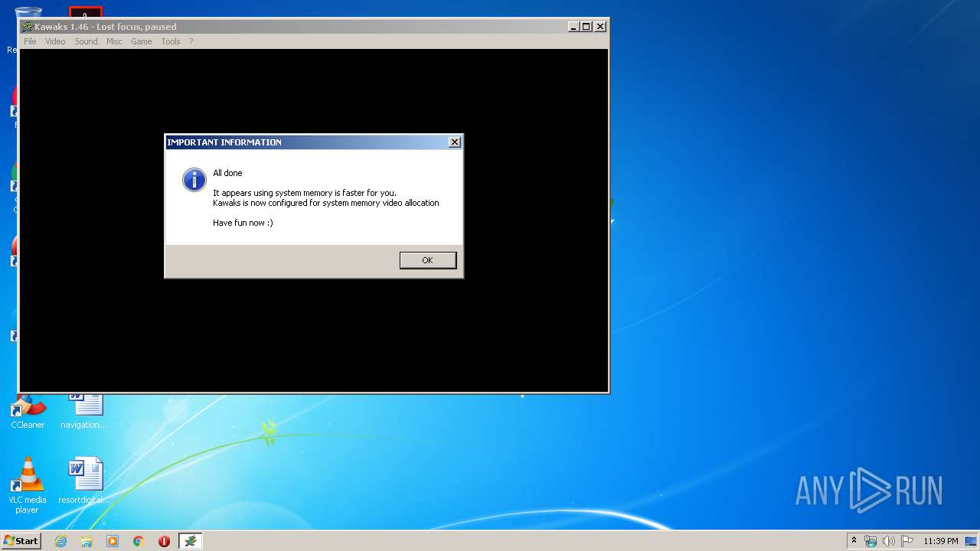
Task: Open Windows Explorer folder on taskbar
Action: [87, 541]
